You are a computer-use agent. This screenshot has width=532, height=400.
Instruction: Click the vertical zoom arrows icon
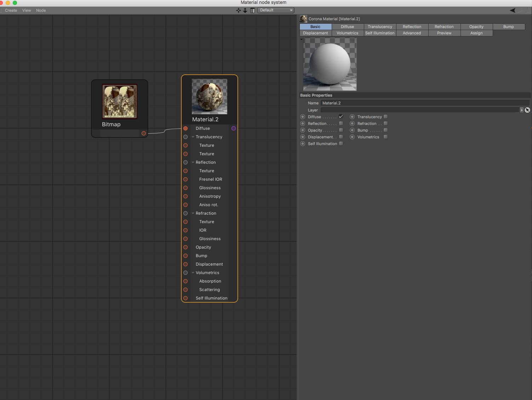coord(245,10)
